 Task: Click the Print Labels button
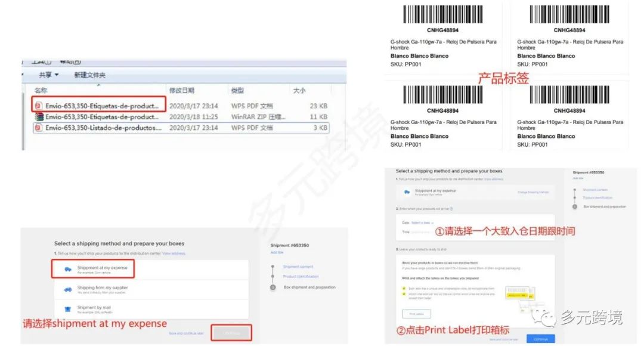(x=416, y=314)
